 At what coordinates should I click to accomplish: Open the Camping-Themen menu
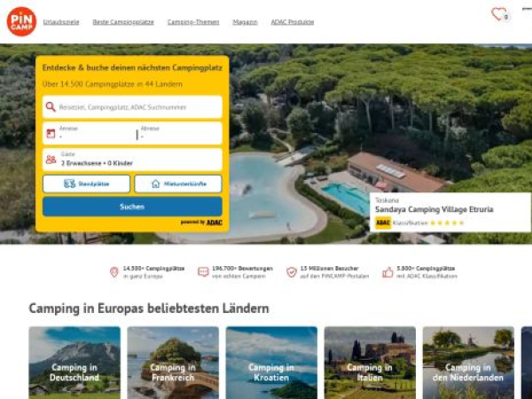coord(193,22)
